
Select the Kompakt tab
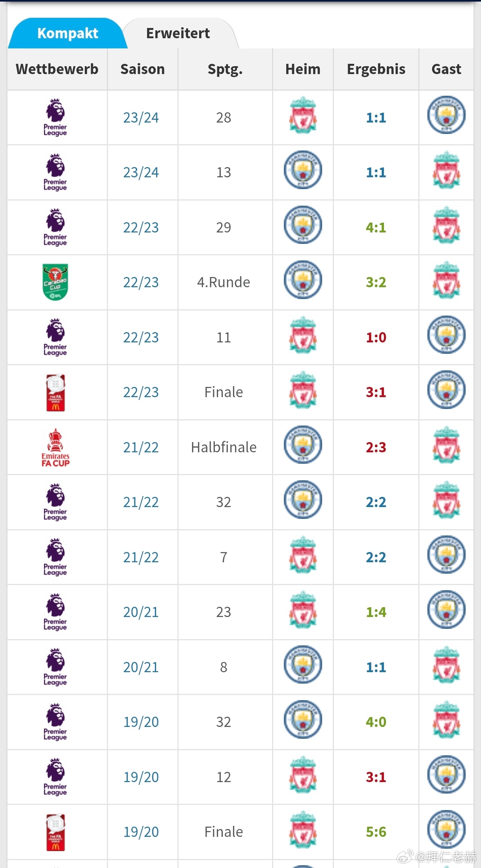pos(67,33)
